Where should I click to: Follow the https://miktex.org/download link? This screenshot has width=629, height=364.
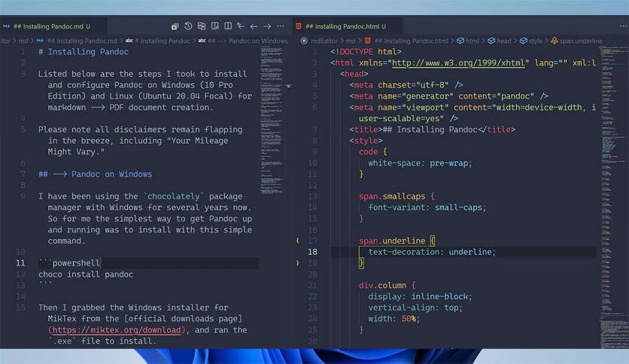pyautogui.click(x=117, y=330)
